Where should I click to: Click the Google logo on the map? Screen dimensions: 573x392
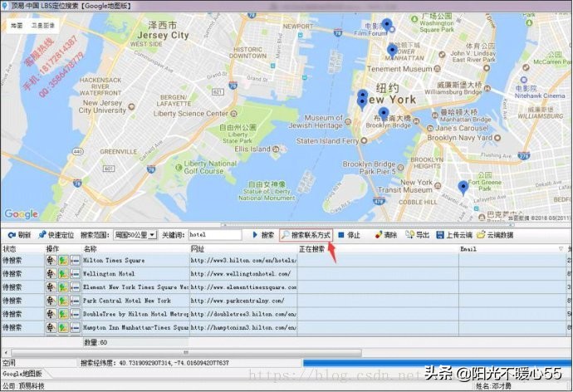(22, 214)
